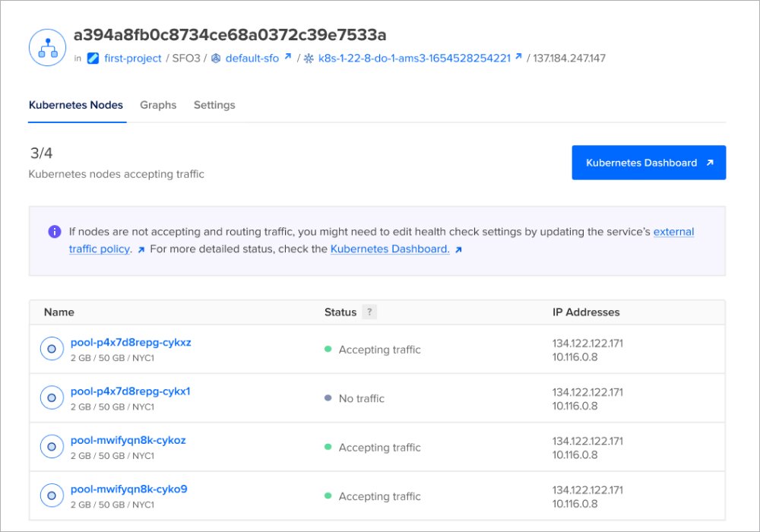Click the size specs under pool-p4x7d8repg-cykxz
This screenshot has height=532, width=760.
(x=112, y=358)
